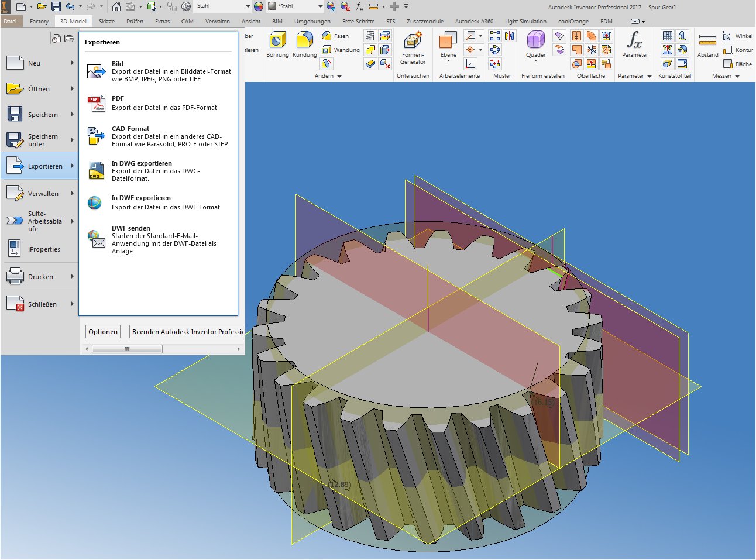Select DWF senden email option
This screenshot has height=560, width=756.
[159, 239]
